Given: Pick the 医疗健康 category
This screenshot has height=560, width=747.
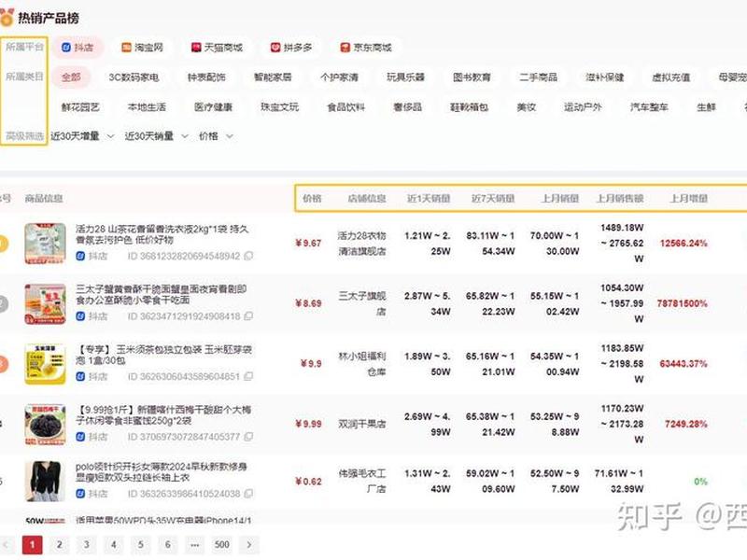Looking at the screenshot, I should [x=213, y=107].
